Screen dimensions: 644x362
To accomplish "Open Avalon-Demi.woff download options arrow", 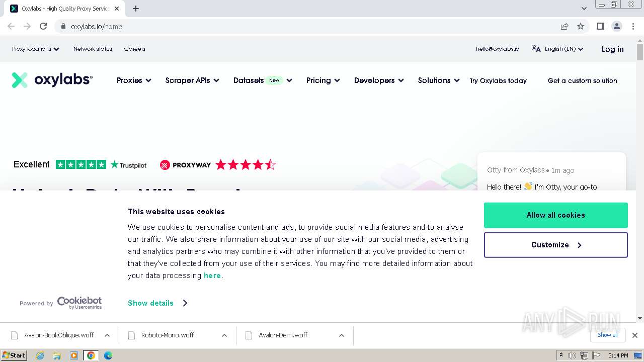I will click(x=342, y=335).
